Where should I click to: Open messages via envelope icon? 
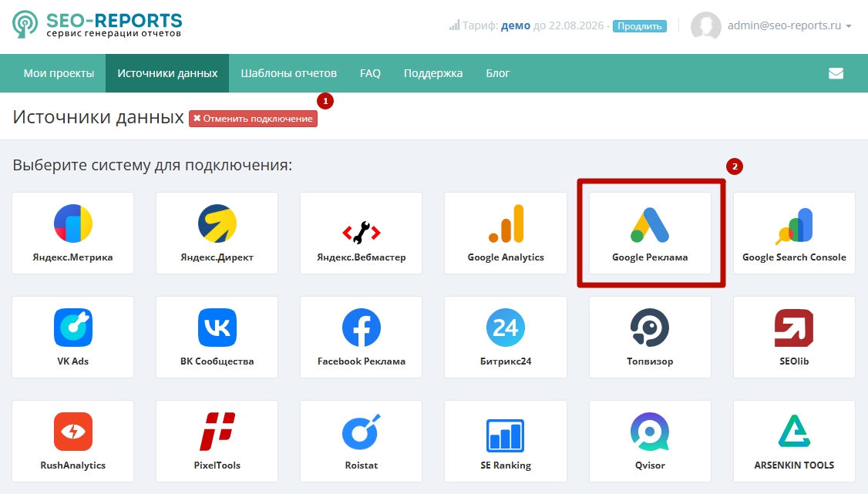(x=836, y=73)
